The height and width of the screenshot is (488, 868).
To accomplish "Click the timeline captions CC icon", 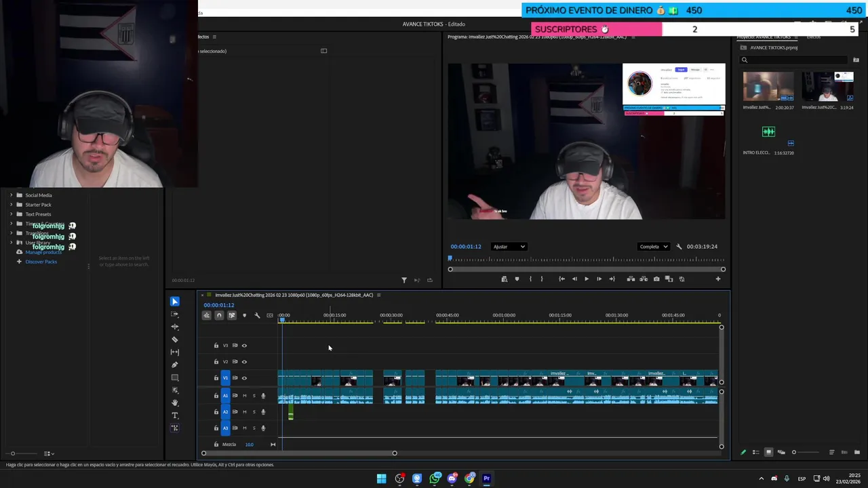I will click(x=270, y=315).
